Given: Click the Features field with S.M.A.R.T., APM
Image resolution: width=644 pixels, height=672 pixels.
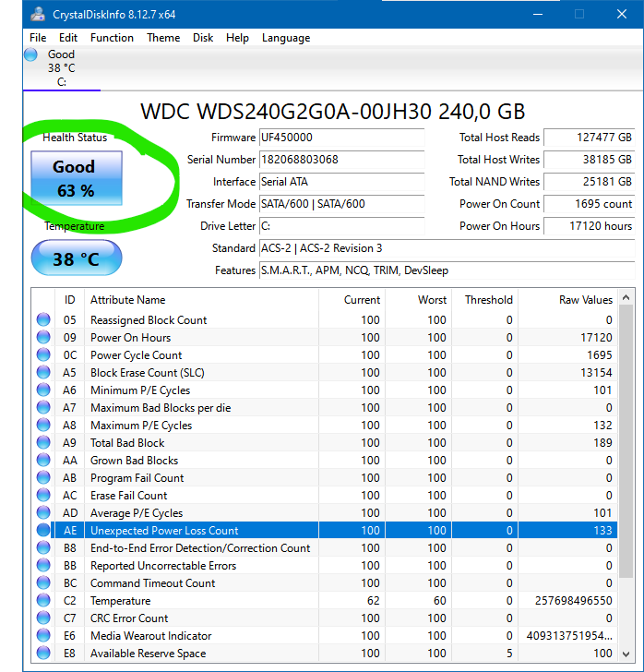Looking at the screenshot, I should click(447, 270).
